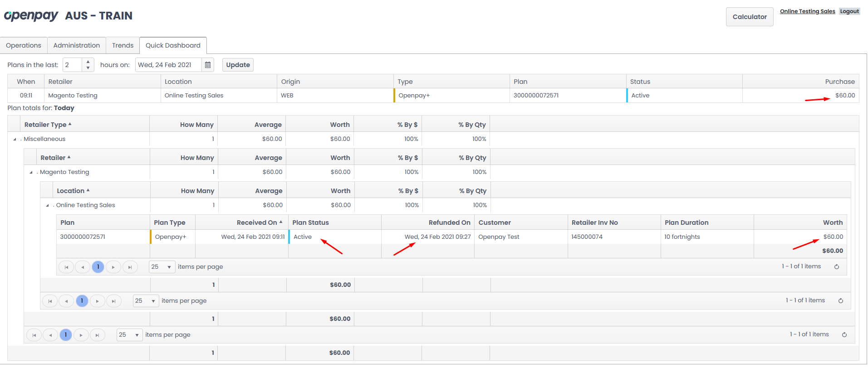Decrease the hours value with down arrow
This screenshot has height=392, width=868.
[88, 68]
